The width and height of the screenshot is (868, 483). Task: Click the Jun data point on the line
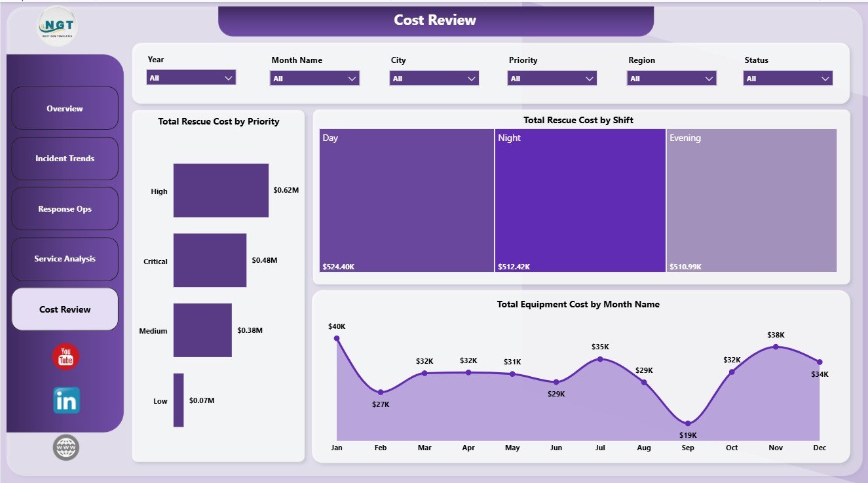pyautogui.click(x=556, y=381)
